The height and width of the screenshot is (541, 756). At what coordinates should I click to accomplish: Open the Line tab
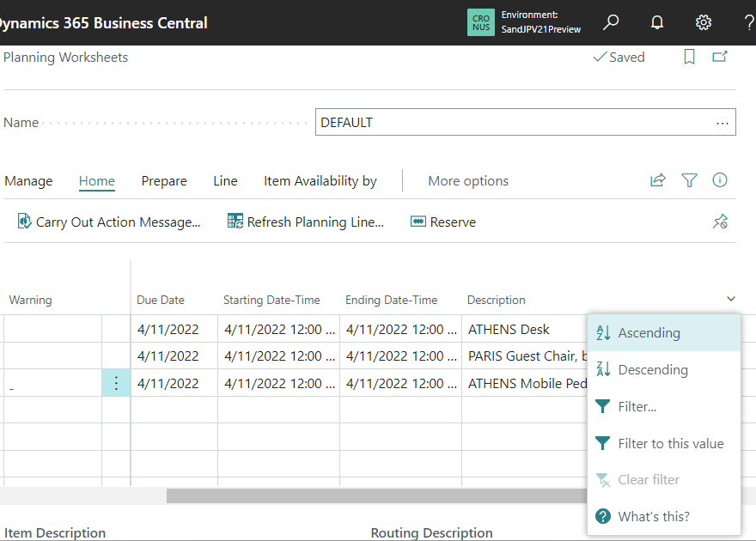point(225,181)
